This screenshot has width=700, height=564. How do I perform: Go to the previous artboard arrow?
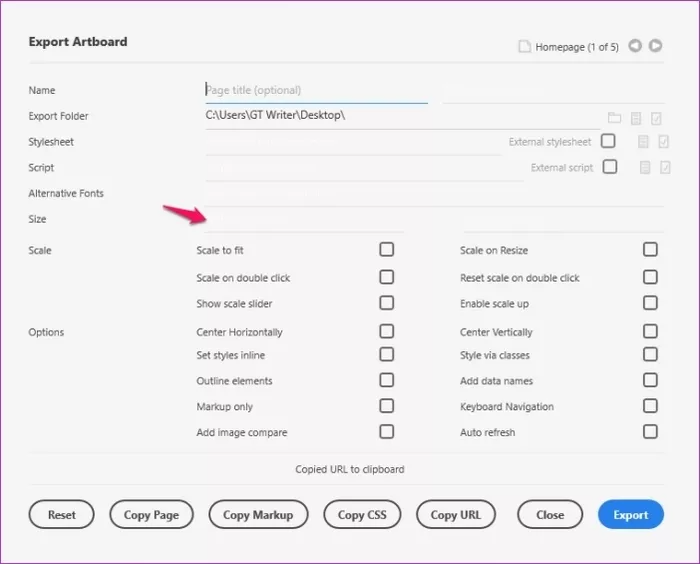(x=635, y=46)
